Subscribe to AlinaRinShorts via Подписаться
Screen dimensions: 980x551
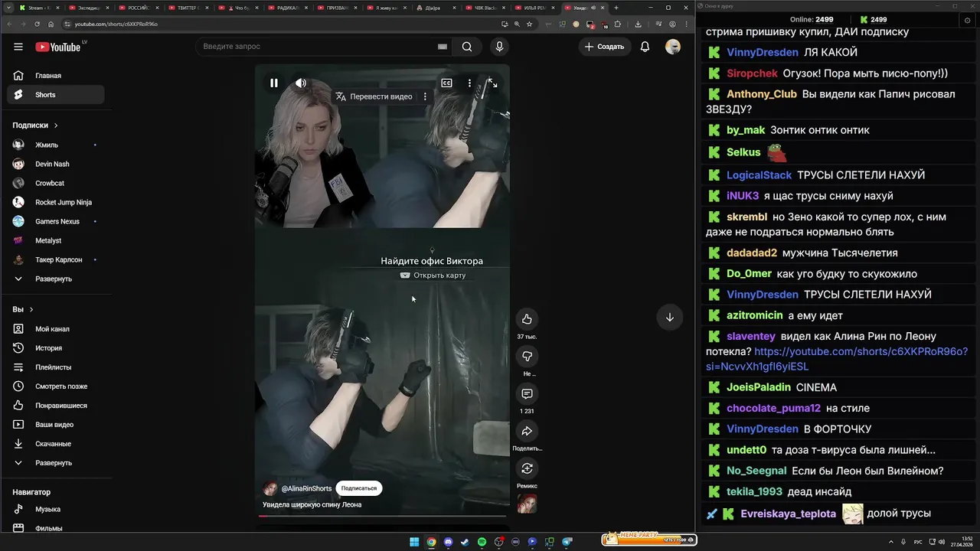[x=359, y=488]
